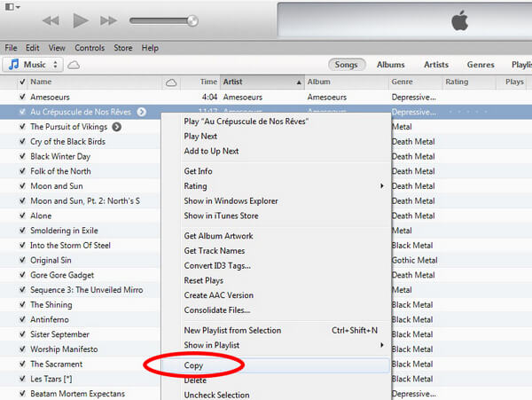Click arrow icon next to The Pursuit of Vikings
Image resolution: width=532 pixels, height=400 pixels.
pos(117,127)
